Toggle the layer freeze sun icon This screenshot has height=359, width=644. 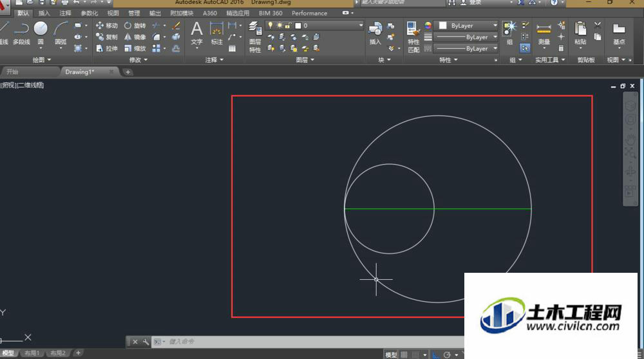[x=279, y=26]
